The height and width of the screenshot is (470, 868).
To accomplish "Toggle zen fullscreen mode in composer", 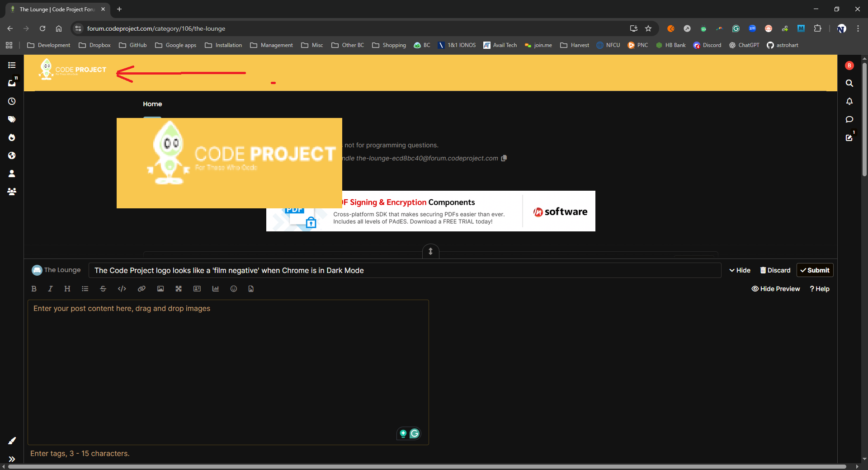I will click(x=179, y=289).
